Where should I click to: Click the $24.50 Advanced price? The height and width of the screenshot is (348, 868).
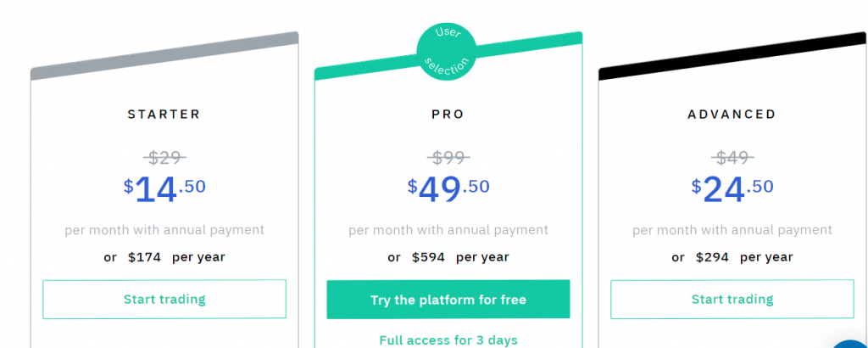pos(732,189)
